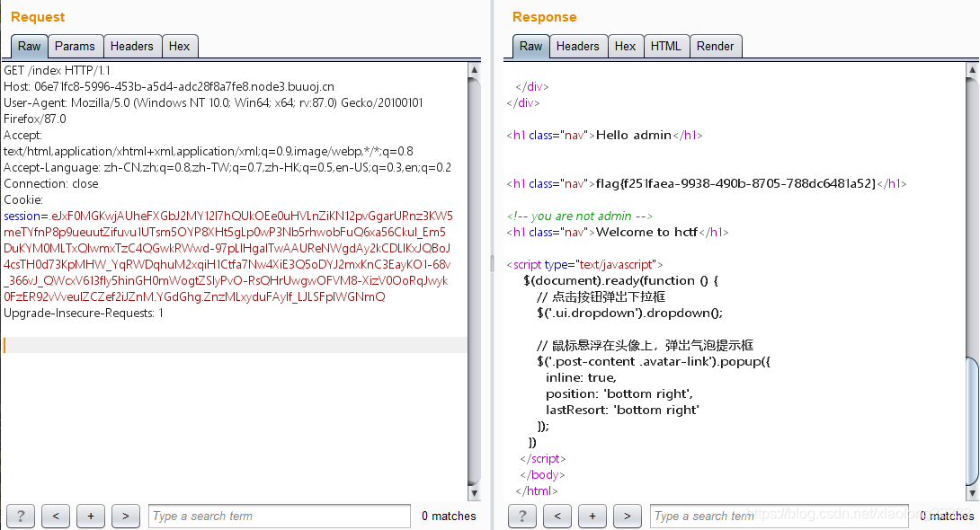980x530 pixels.
Task: Focus the Request search term field
Action: [x=280, y=517]
